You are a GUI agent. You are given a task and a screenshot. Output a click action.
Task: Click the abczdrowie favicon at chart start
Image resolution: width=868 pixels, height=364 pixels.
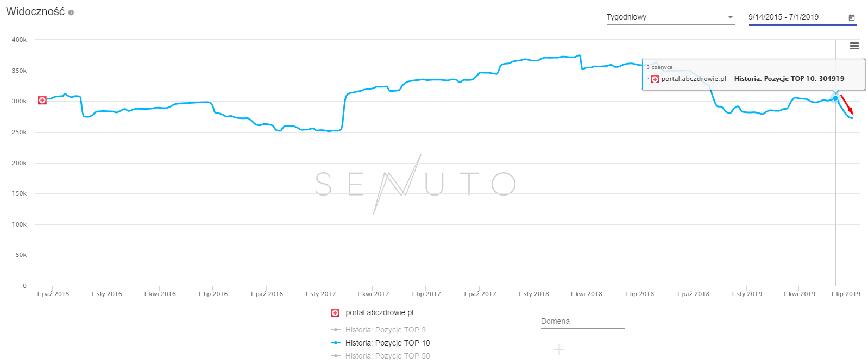42,100
